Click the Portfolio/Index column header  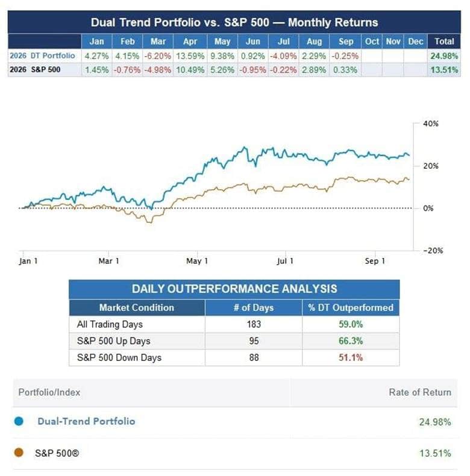pos(49,392)
